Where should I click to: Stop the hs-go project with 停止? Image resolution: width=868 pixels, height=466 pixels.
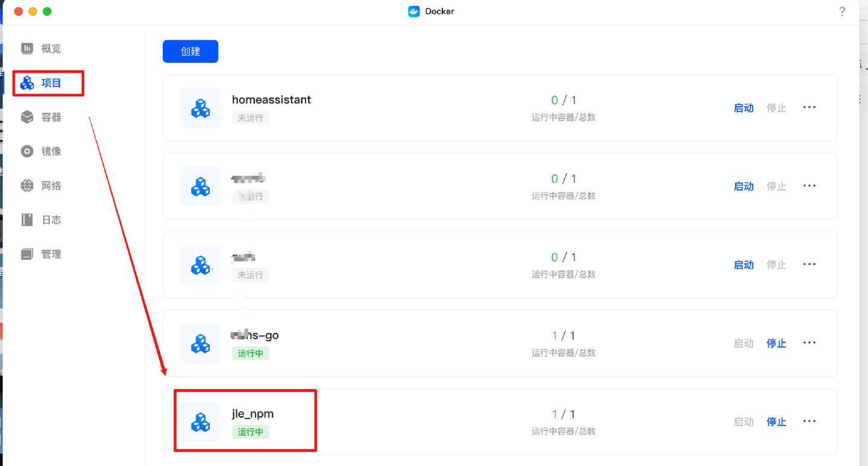click(776, 344)
